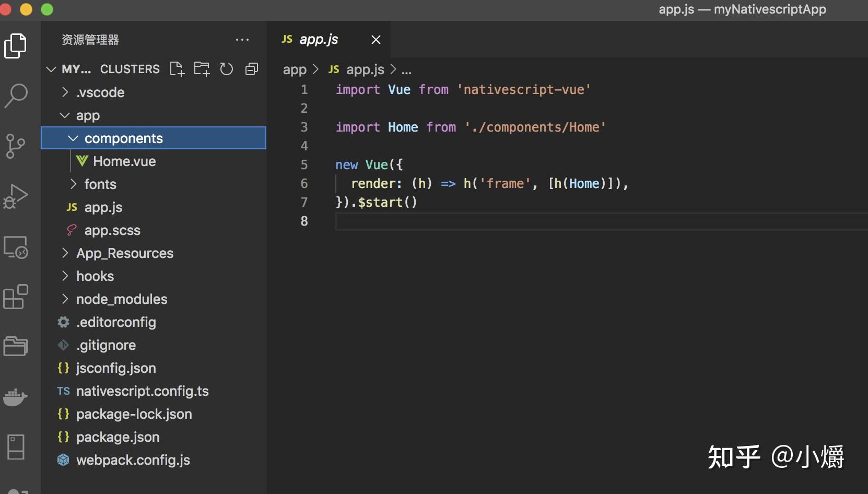868x494 pixels.
Task: Collapse the components folder
Action: click(x=123, y=138)
